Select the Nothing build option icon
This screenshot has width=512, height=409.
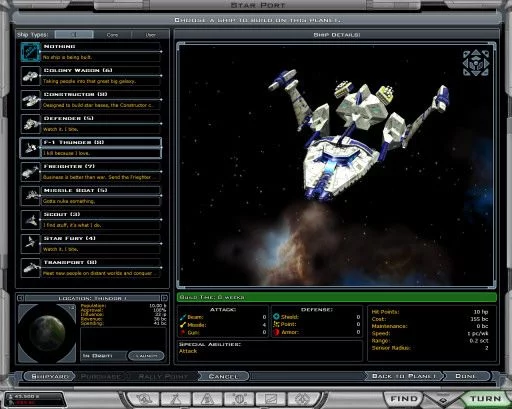(x=30, y=52)
